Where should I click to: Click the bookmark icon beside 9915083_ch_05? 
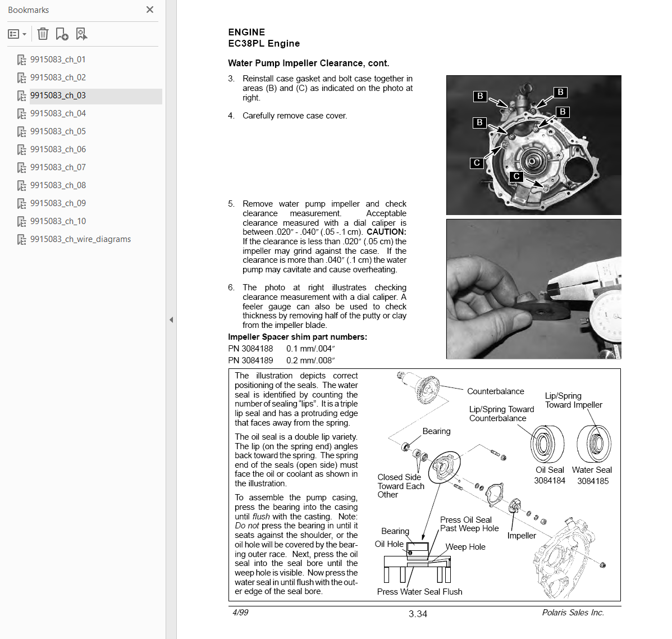pos(21,132)
